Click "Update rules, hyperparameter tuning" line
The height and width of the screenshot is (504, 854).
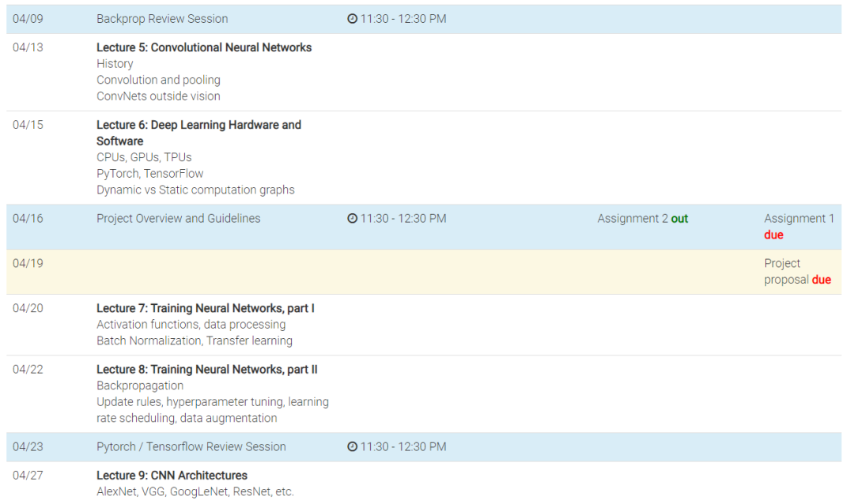(x=213, y=402)
